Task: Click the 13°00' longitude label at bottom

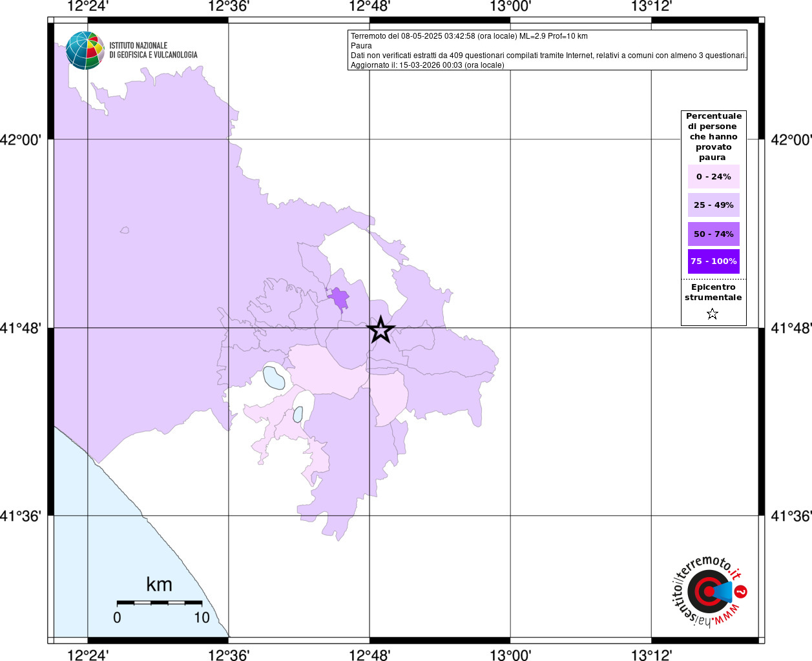Action: [510, 655]
